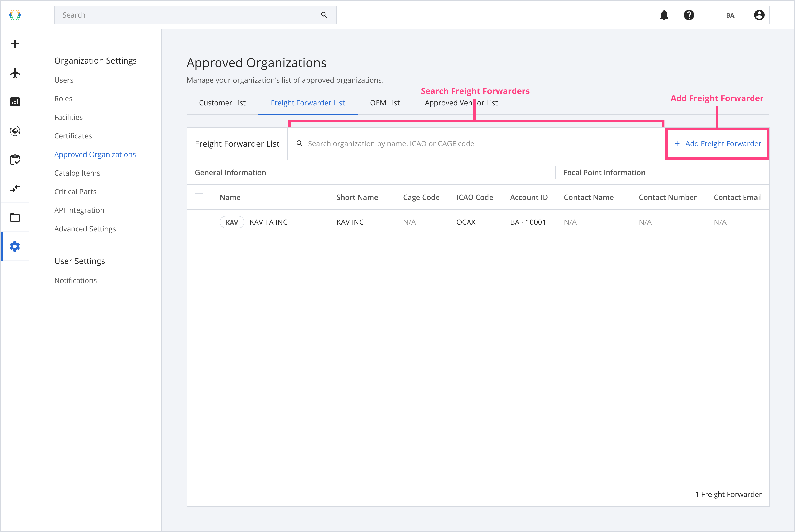Click the app logo in top-left corner
Viewport: 795px width, 532px height.
[15, 15]
